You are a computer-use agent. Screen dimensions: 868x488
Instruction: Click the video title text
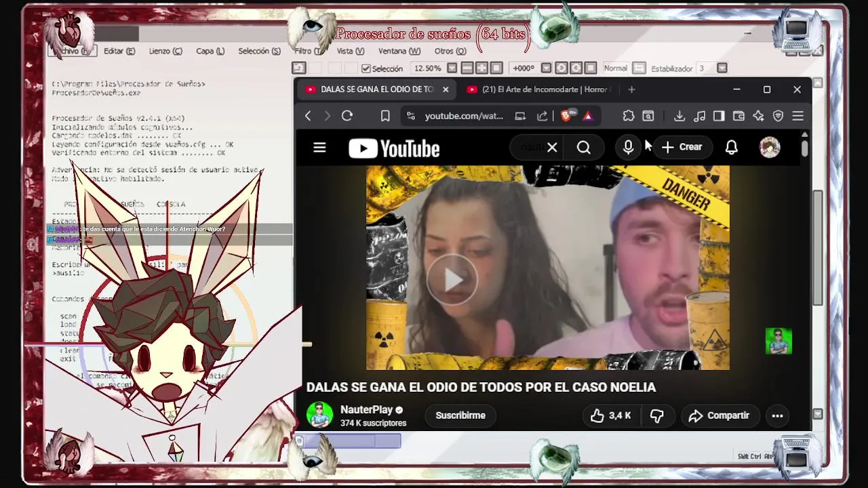(481, 387)
